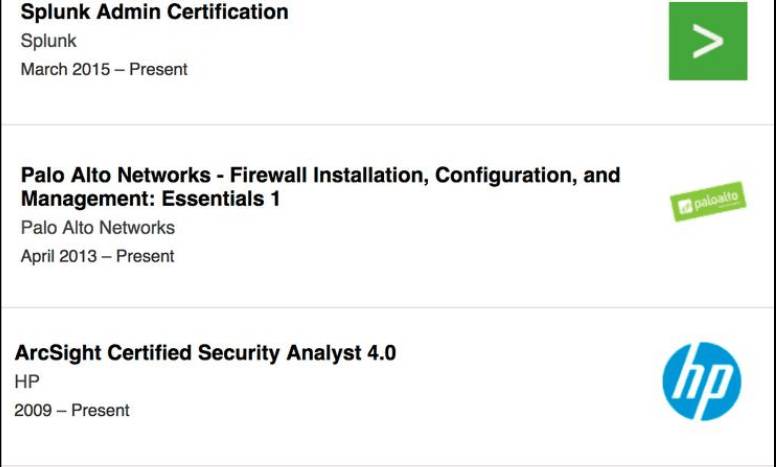
Task: Click the April 2013 – Present date
Action: point(97,256)
